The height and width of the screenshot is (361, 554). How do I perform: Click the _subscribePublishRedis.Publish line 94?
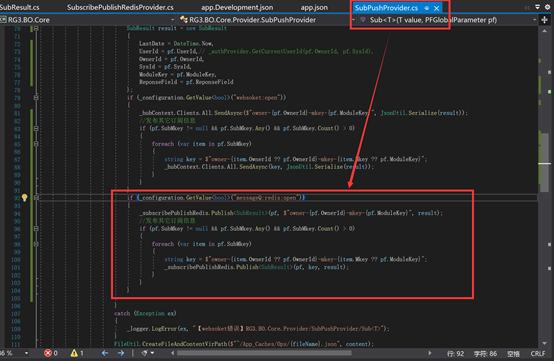291,213
